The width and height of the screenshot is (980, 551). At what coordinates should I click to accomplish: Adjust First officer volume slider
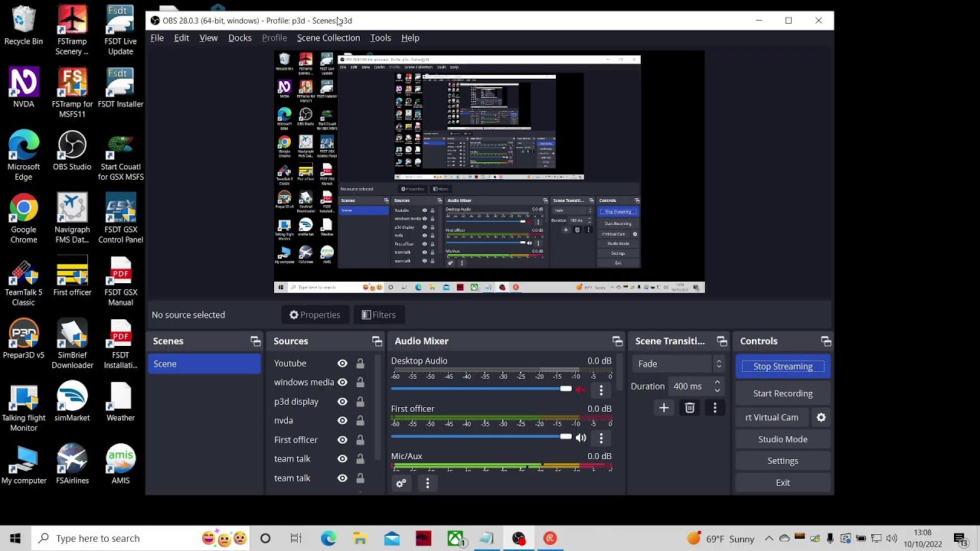coord(482,437)
